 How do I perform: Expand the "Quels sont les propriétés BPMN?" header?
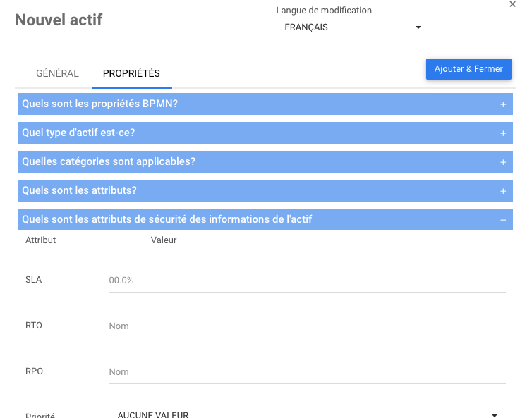coord(99,104)
